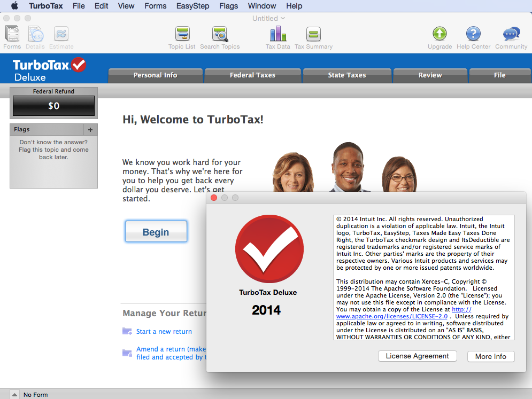Click the 'Hi, Welcome to TurboTax!' heading
The width and height of the screenshot is (532, 399).
click(x=192, y=120)
